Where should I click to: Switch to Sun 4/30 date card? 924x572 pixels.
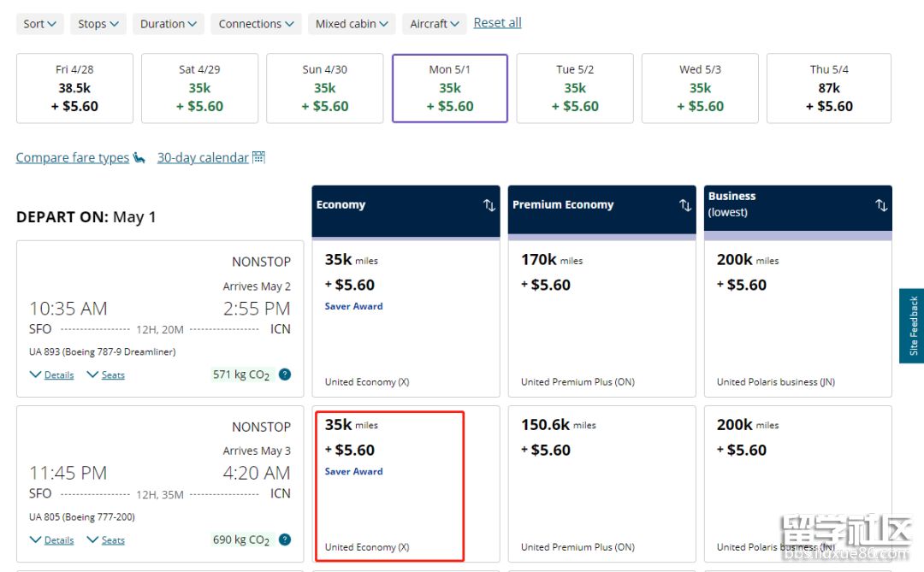(325, 88)
